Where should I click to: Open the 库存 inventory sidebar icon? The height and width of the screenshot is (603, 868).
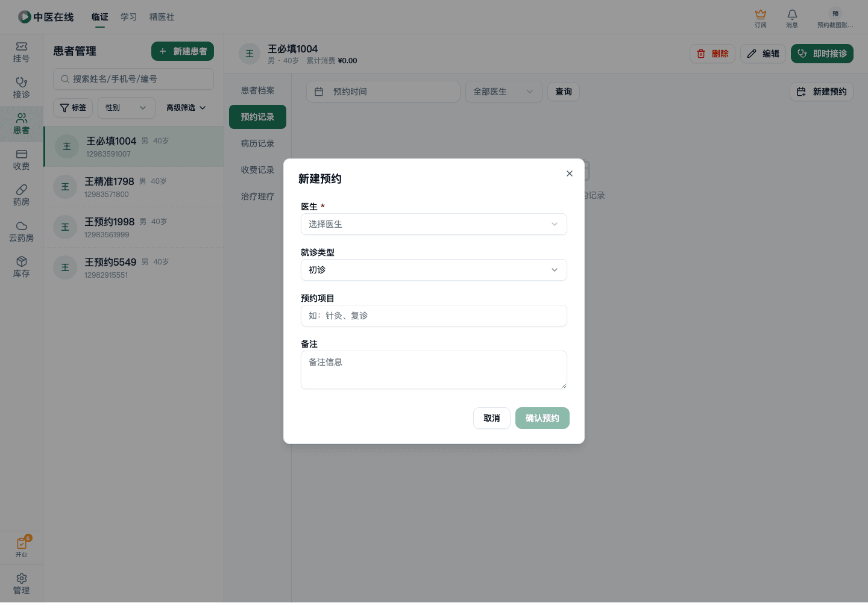[x=21, y=267]
